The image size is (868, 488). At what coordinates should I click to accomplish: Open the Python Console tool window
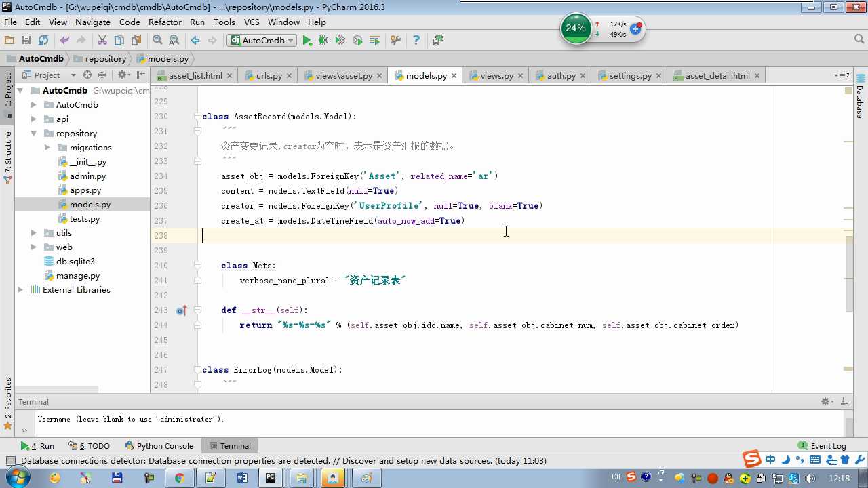[159, 446]
